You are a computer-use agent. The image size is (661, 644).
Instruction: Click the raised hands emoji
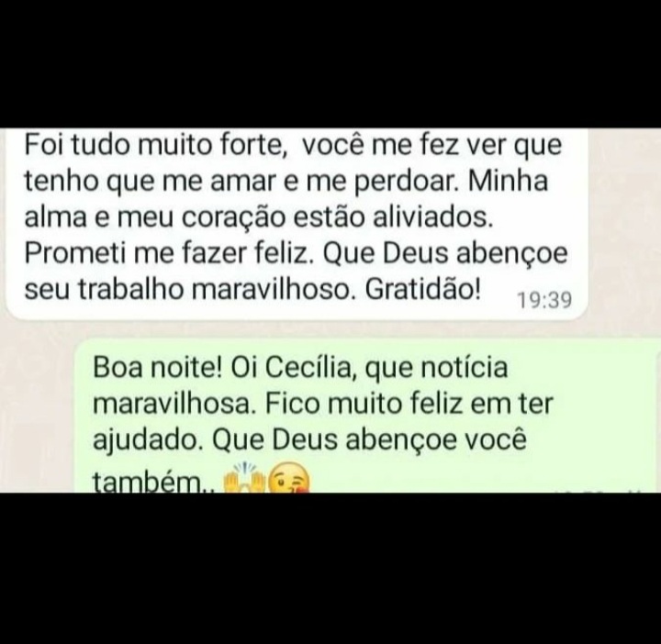(x=244, y=478)
